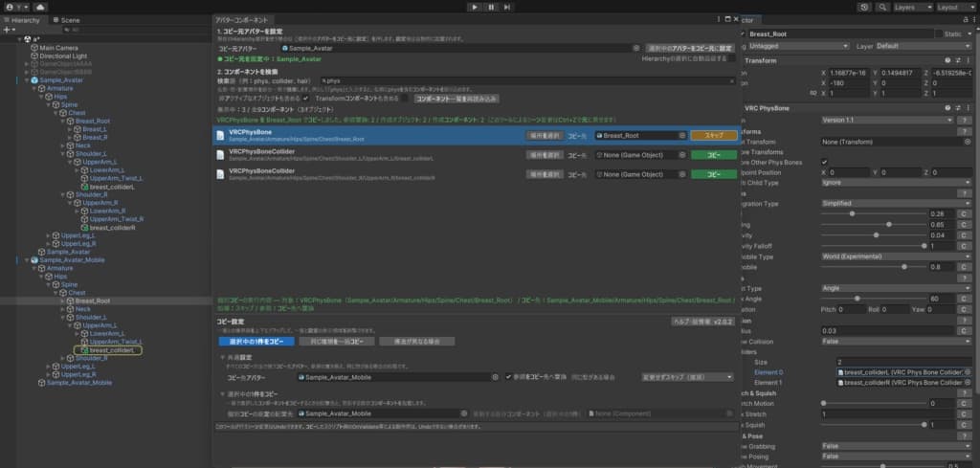
Task: Clear the search field with the x icon
Action: [732, 80]
